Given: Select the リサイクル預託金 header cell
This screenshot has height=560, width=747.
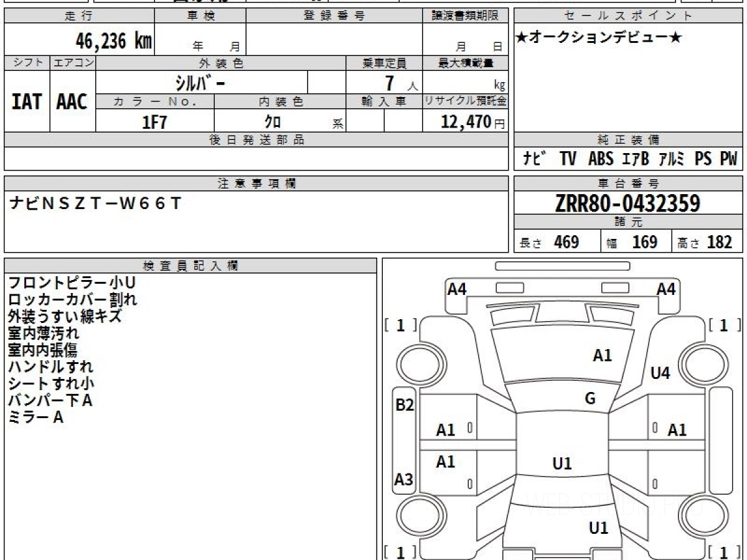Looking at the screenshot, I should pos(465,101).
